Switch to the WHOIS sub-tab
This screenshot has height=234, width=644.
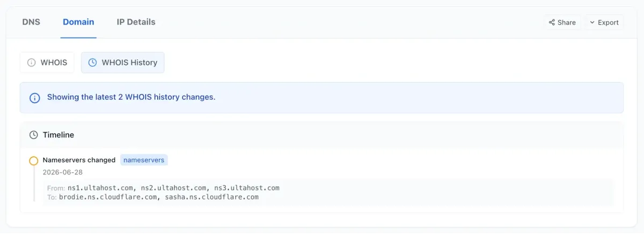[x=47, y=62]
